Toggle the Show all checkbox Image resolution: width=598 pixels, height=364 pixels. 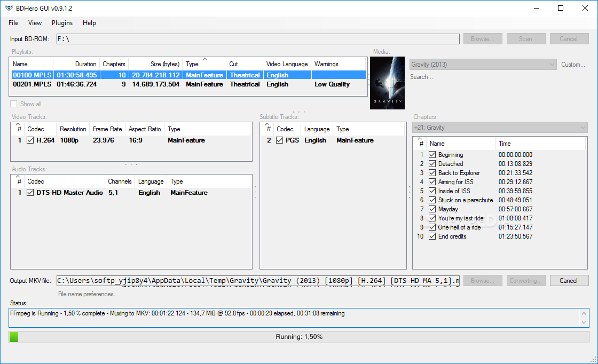tap(14, 104)
